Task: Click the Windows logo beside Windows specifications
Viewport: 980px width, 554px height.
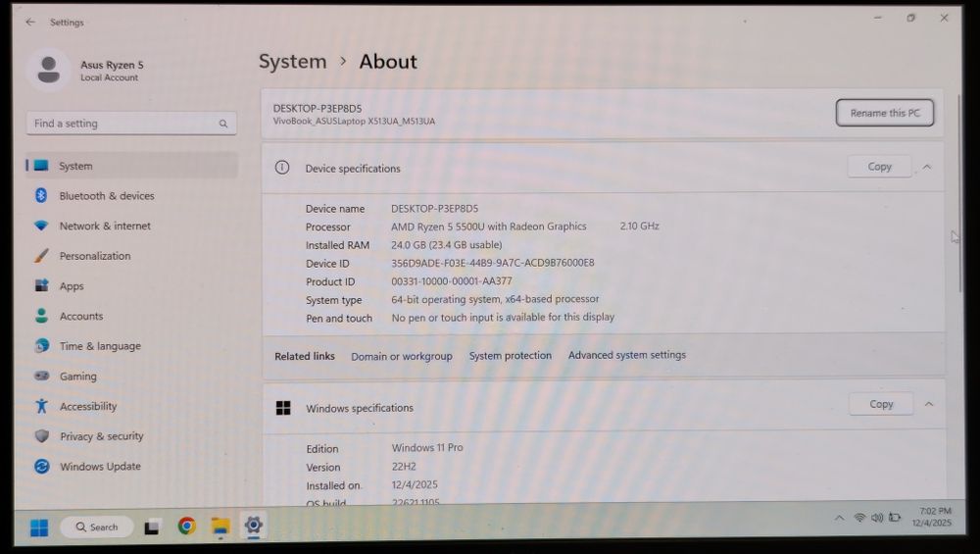Action: tap(283, 408)
